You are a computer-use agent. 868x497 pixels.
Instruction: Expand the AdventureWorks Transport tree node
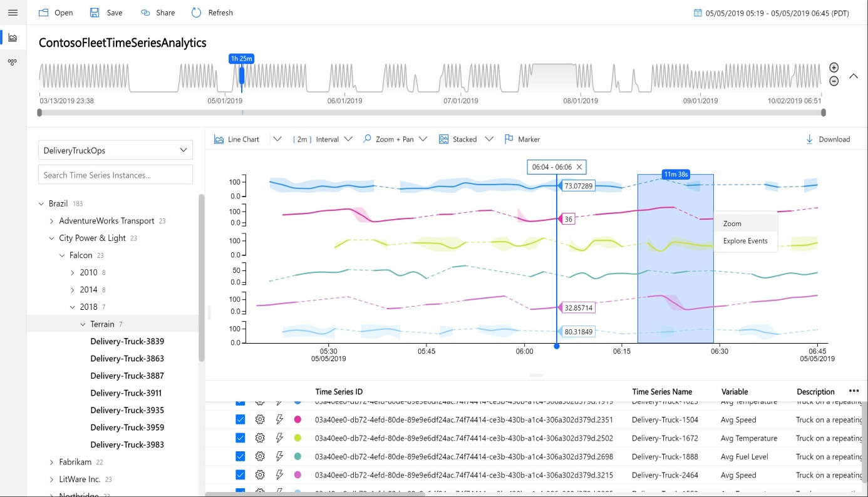coord(52,221)
